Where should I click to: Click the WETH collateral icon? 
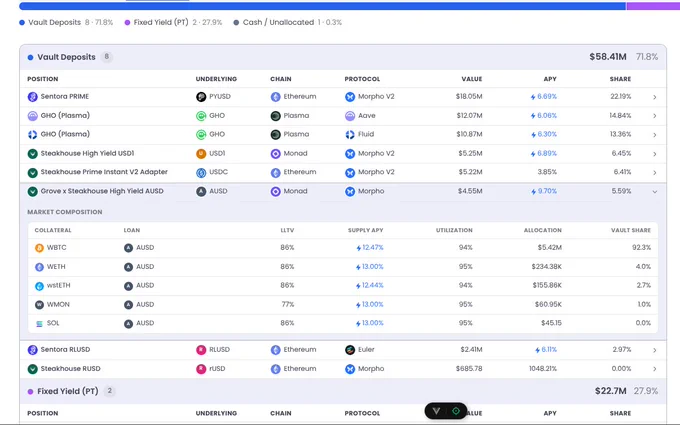(39, 267)
